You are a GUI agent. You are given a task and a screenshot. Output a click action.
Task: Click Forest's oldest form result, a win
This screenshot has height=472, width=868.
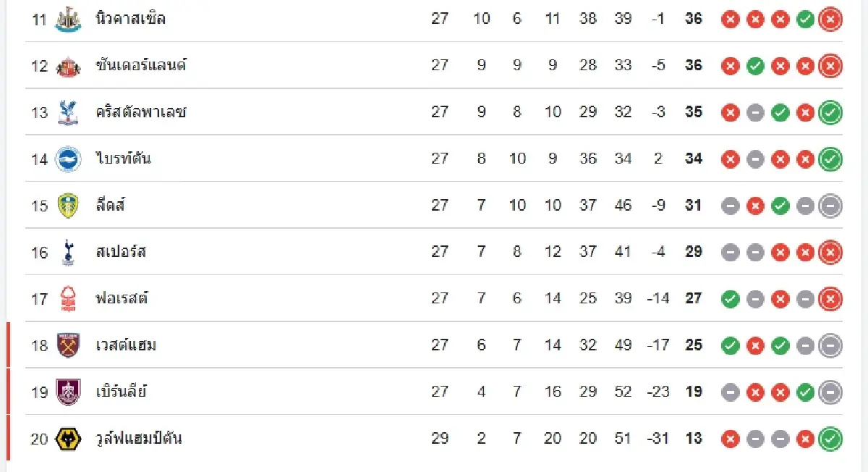[731, 298]
